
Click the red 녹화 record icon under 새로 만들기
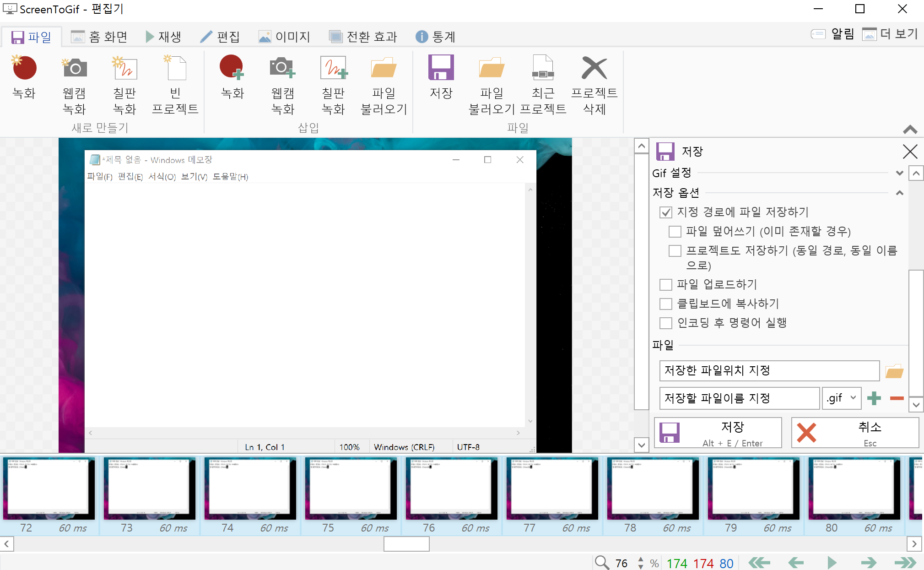coord(24,69)
